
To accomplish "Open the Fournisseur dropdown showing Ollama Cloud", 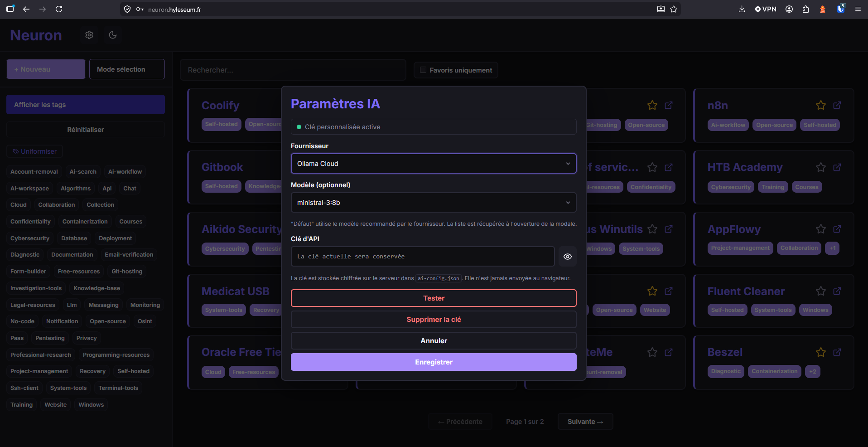I will click(434, 164).
